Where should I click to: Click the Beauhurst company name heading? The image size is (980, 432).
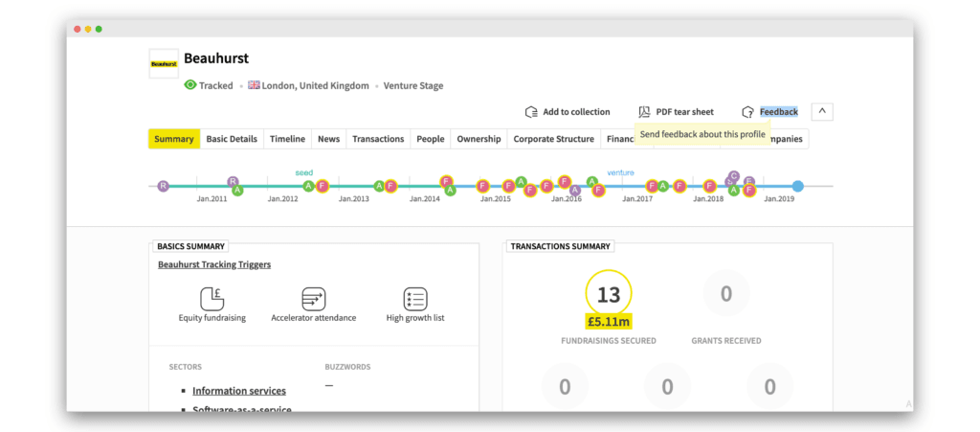click(x=216, y=58)
